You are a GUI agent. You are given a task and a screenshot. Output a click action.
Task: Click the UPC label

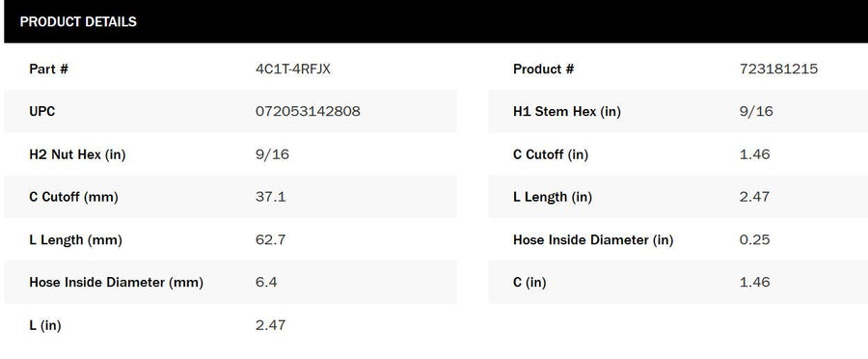(x=42, y=111)
